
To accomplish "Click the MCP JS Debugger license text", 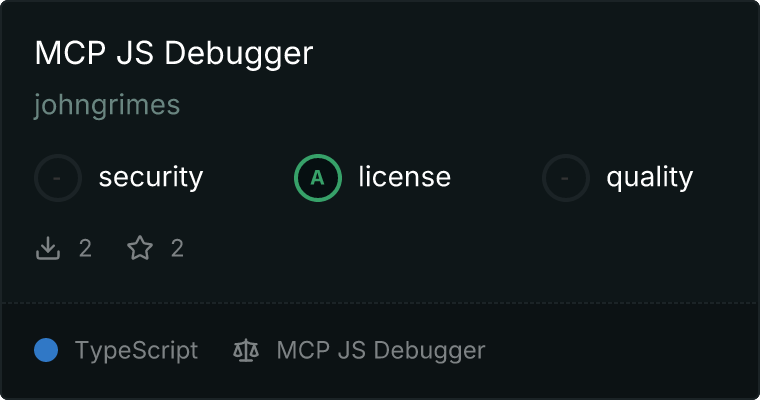I will 381,351.
